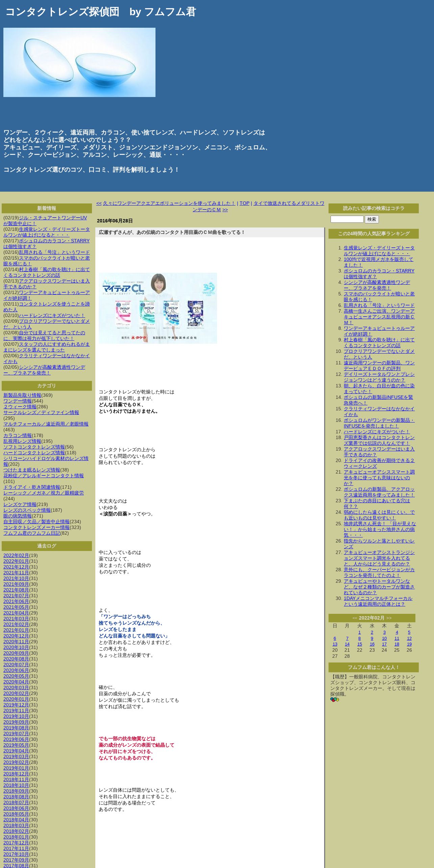This screenshot has width=434, height=868.
Task: Open the 2019年08月 archive link
Action: (16, 728)
